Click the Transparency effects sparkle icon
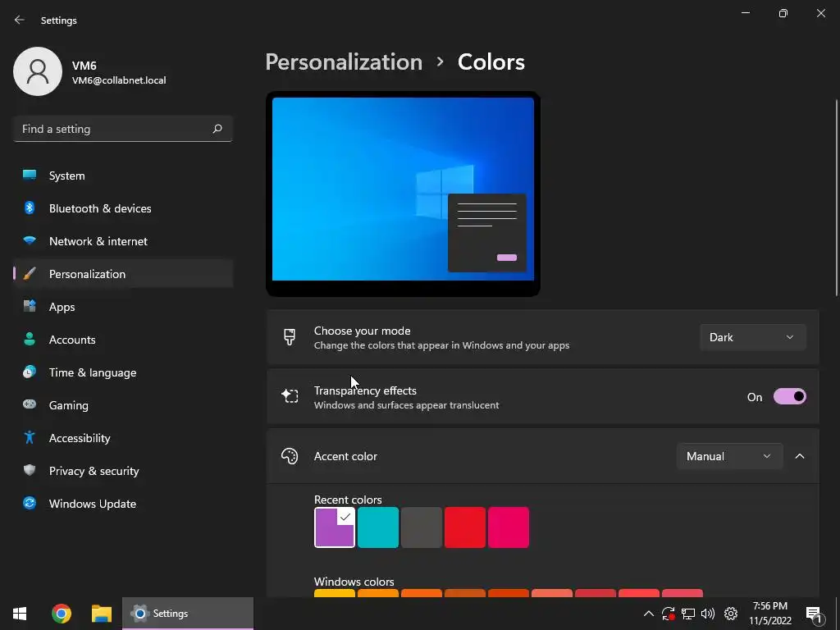 pyautogui.click(x=290, y=396)
